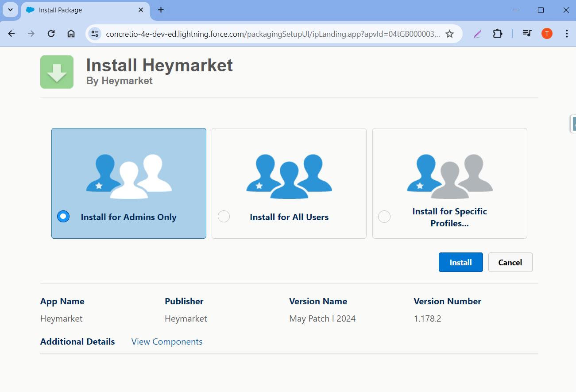576x392 pixels.
Task: Go forward in browser history
Action: click(x=31, y=34)
